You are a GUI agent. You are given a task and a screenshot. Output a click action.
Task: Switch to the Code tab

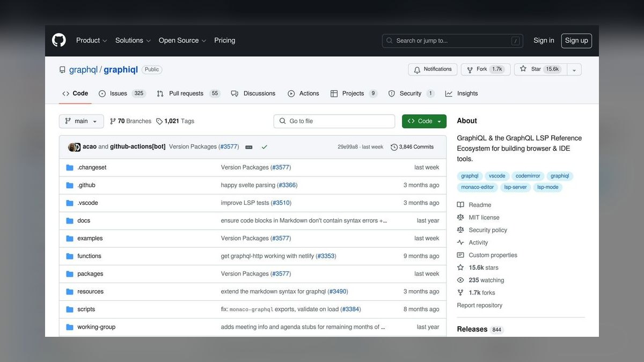tap(75, 93)
